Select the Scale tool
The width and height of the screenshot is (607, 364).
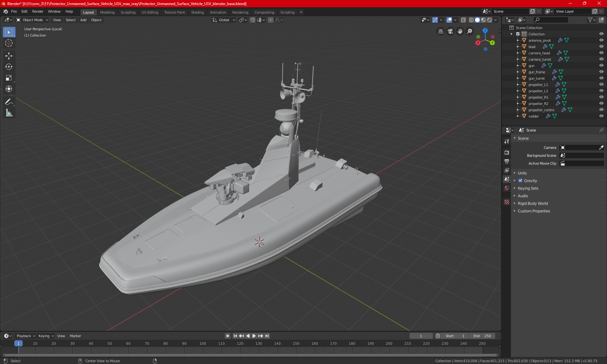pos(9,78)
